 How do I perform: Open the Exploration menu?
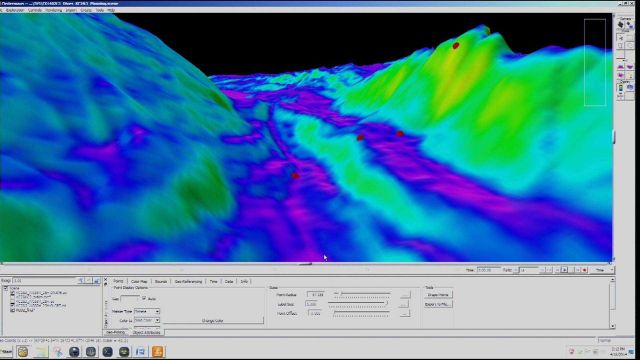coord(15,10)
